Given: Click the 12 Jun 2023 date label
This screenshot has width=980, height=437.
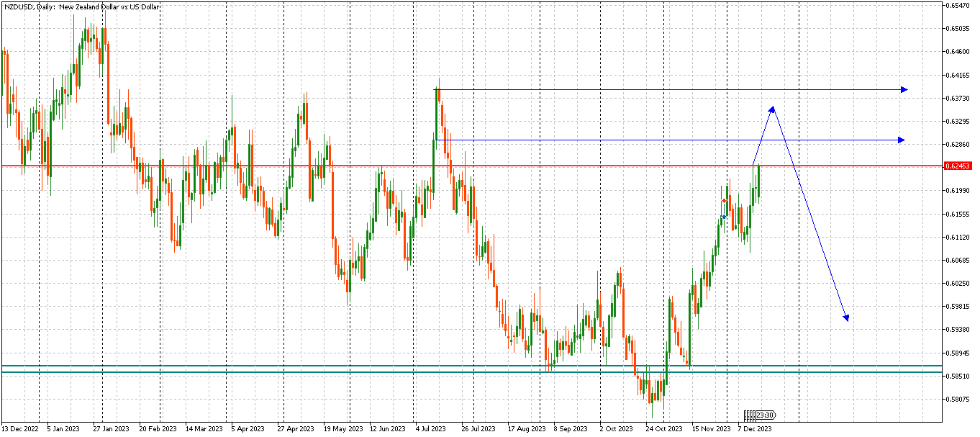Looking at the screenshot, I should pos(388,428).
